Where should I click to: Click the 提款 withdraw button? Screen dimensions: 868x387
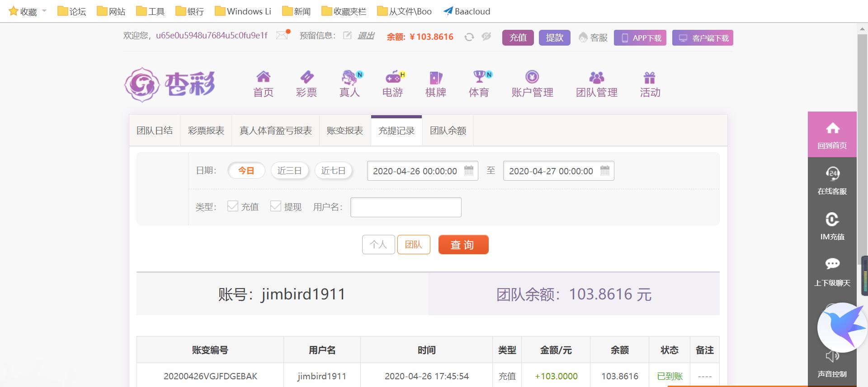click(x=555, y=37)
